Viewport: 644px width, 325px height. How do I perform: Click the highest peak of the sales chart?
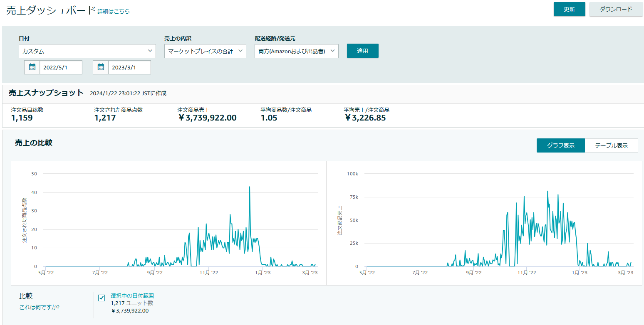(547, 191)
